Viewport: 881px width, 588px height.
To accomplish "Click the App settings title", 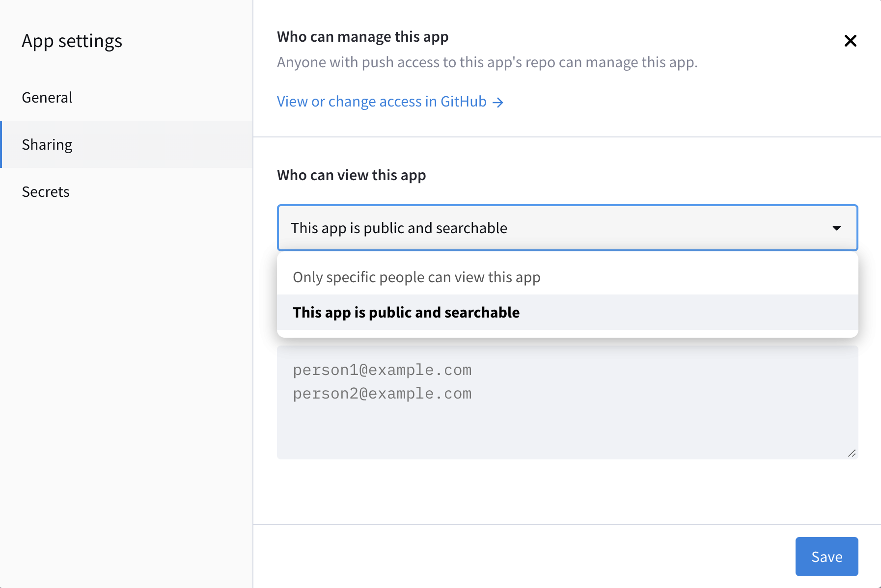I will (x=72, y=41).
